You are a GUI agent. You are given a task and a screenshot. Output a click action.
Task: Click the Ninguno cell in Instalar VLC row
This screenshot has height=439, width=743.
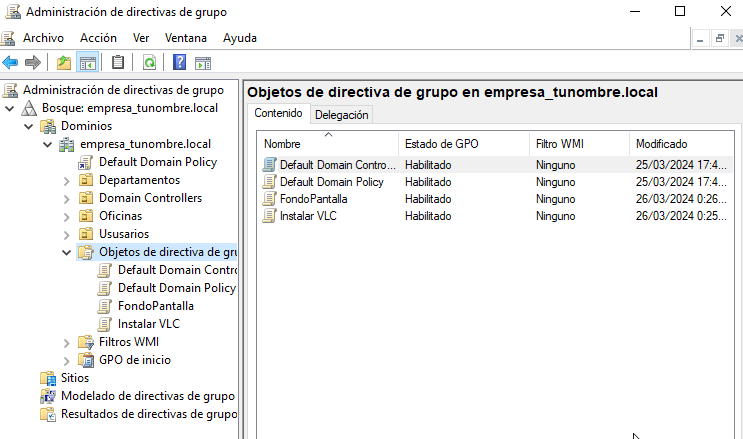[x=555, y=216]
